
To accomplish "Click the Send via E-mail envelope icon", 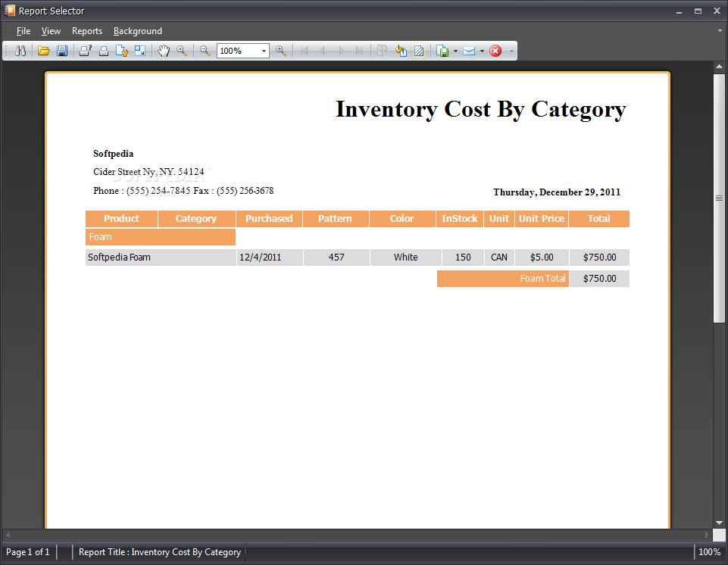I will click(x=470, y=51).
